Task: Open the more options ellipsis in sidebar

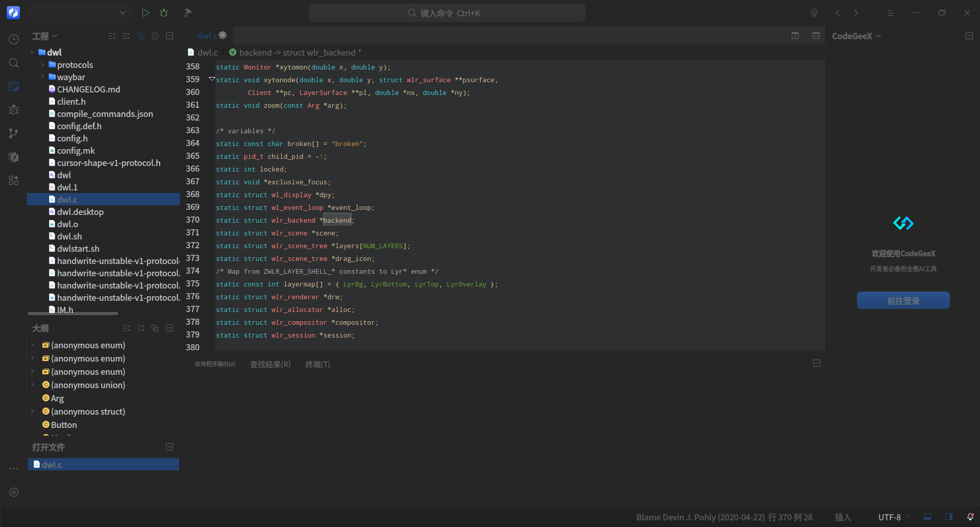Action: coord(14,468)
